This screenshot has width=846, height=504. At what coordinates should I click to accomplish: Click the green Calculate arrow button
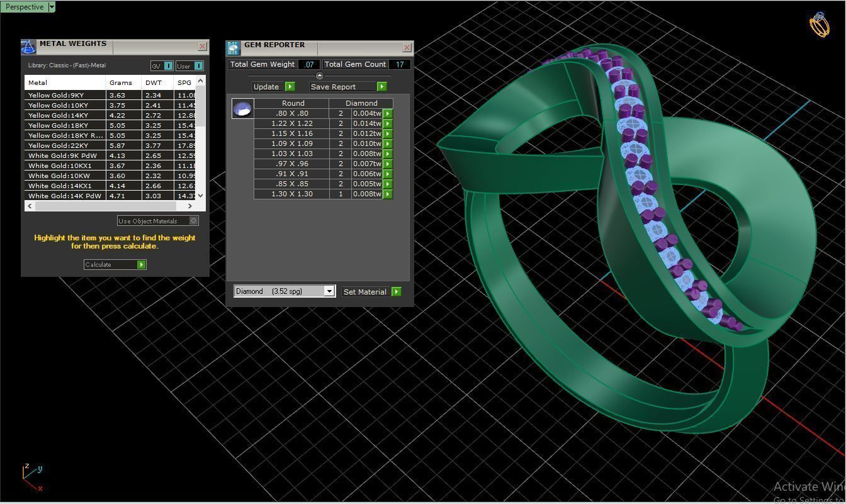142,264
